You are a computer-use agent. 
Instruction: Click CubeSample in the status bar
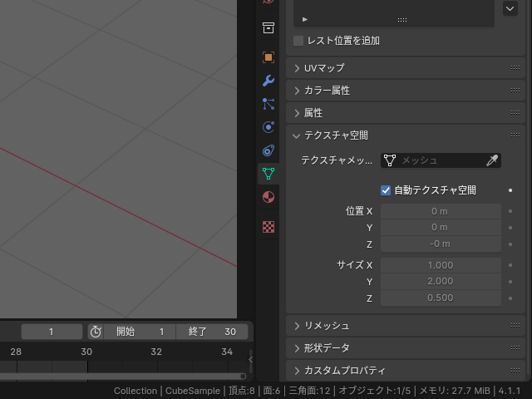193,391
